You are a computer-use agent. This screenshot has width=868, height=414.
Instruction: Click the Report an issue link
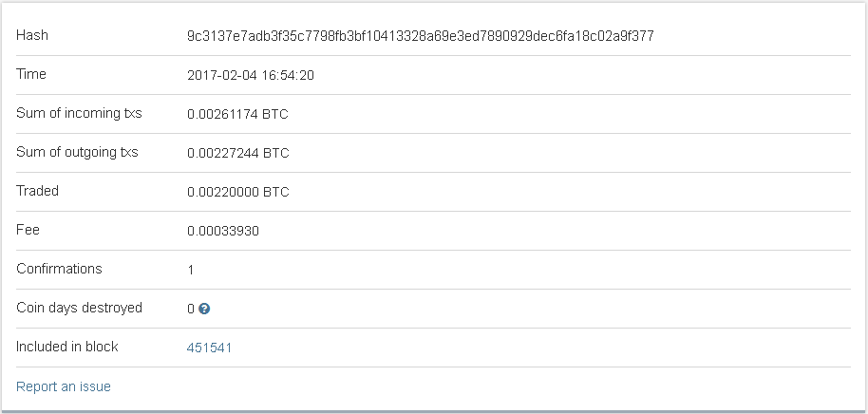tap(64, 386)
